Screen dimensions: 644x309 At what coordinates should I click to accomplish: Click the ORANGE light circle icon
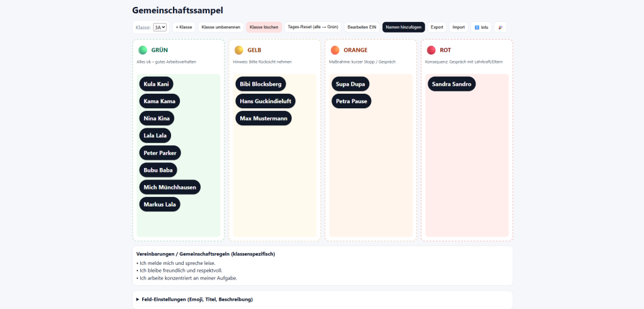(x=335, y=50)
